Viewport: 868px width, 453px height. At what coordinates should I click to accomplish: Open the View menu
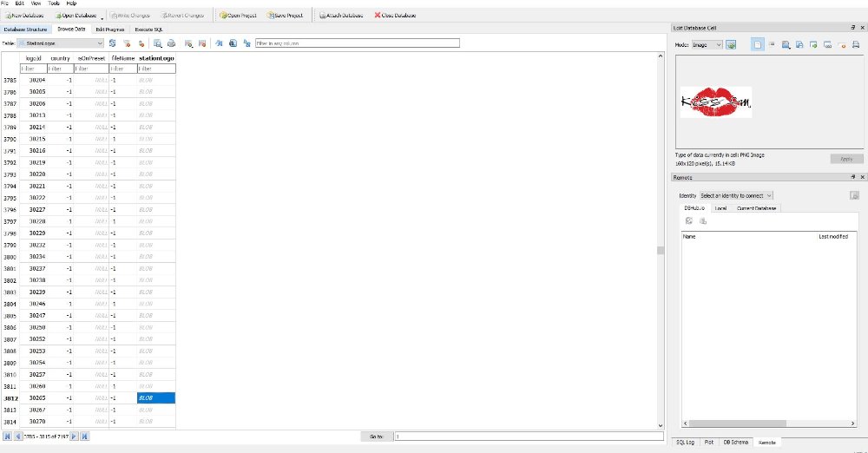pyautogui.click(x=36, y=3)
